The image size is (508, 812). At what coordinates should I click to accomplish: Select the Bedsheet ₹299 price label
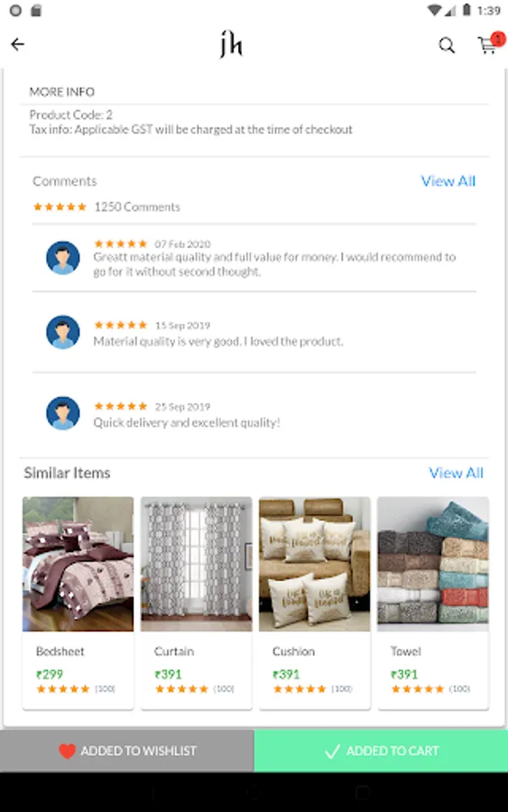50,674
